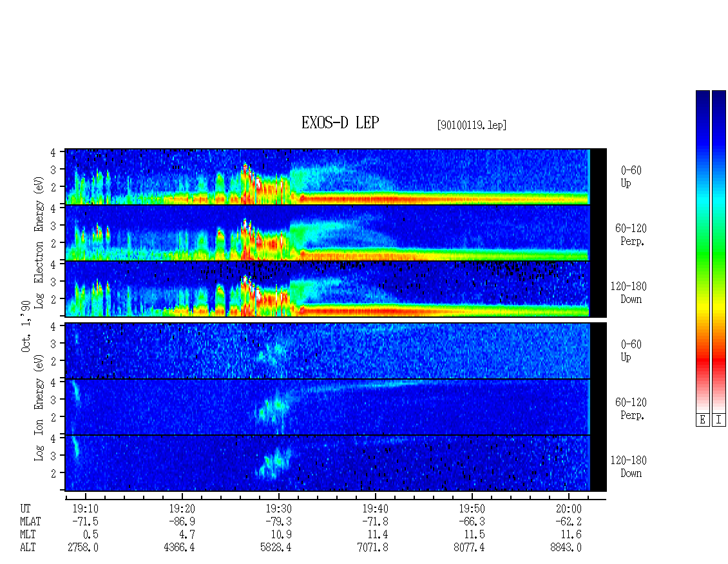Click the 19:40 UT tick label

pyautogui.click(x=375, y=509)
